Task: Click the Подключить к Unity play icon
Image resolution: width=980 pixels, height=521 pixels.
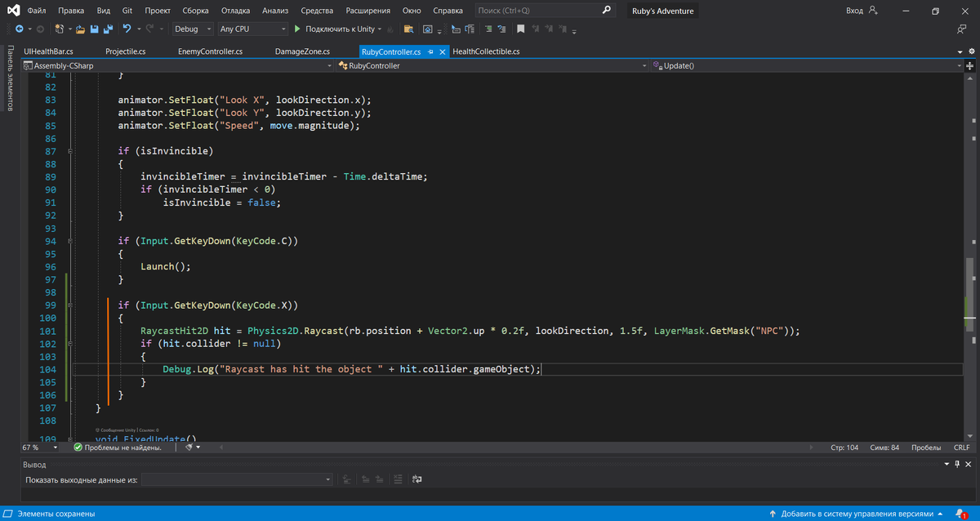Action: 296,29
